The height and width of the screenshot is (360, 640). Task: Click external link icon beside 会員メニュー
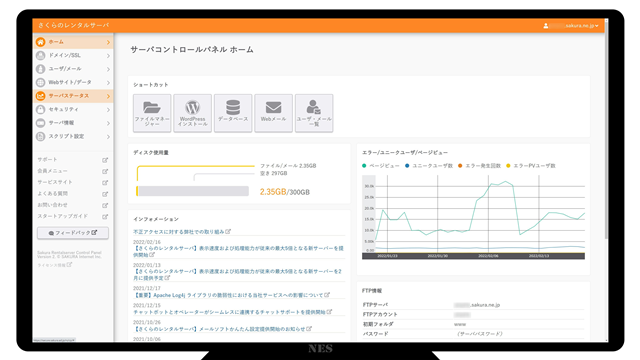tap(105, 171)
